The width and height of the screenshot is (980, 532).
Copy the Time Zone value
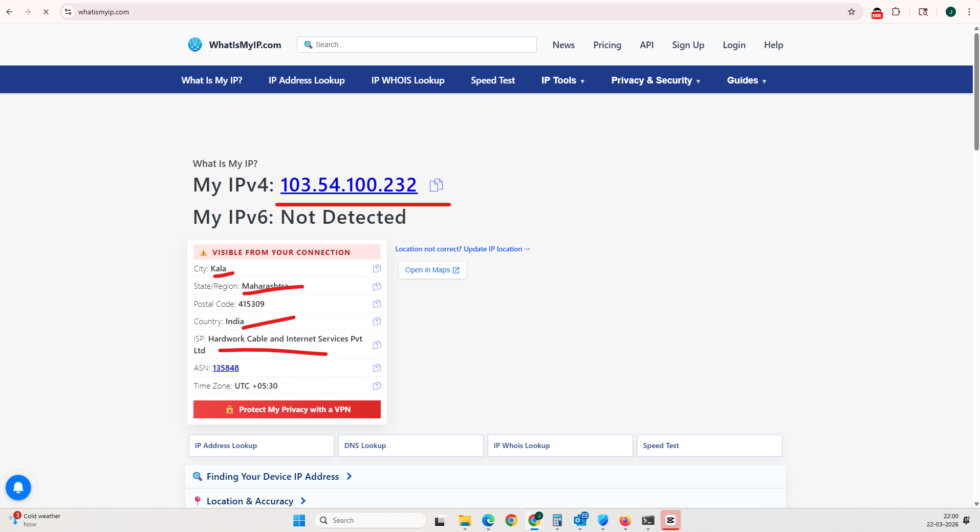coord(377,386)
